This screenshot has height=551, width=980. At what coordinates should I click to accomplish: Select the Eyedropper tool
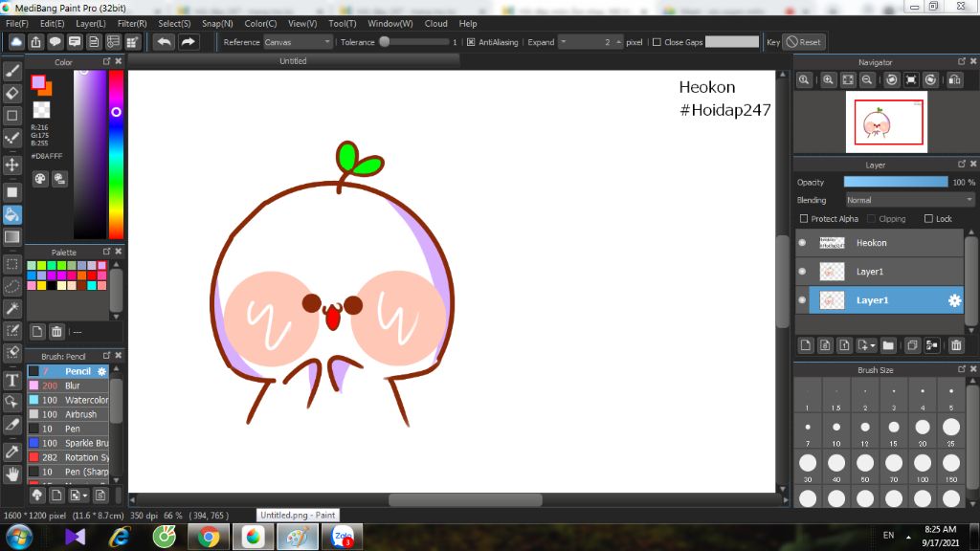[11, 452]
